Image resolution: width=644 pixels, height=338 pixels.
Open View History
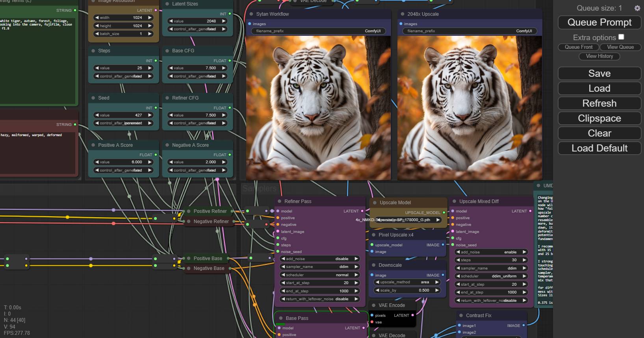[x=599, y=56]
